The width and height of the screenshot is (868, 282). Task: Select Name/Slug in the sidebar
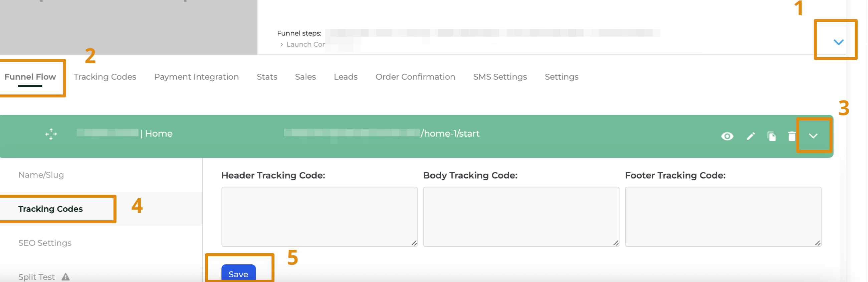pyautogui.click(x=41, y=175)
